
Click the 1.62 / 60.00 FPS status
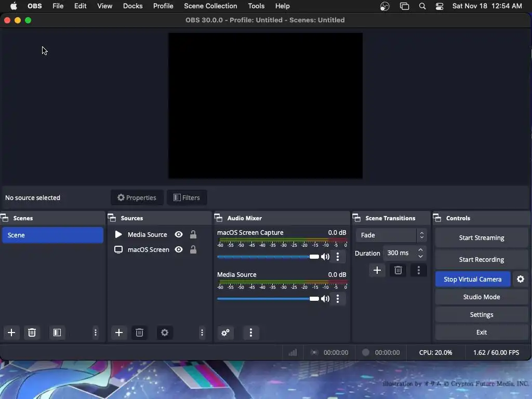coord(496,353)
